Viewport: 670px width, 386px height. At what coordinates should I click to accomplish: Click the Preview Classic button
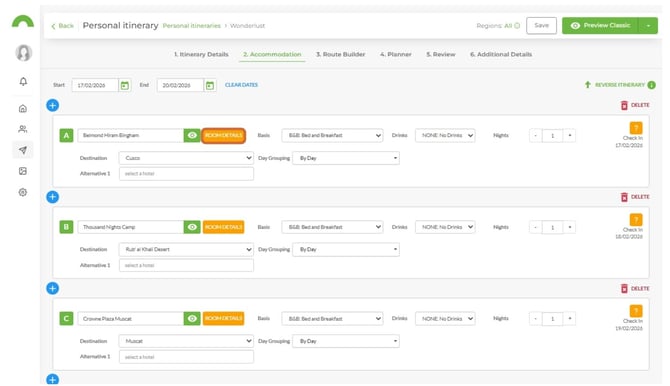600,26
